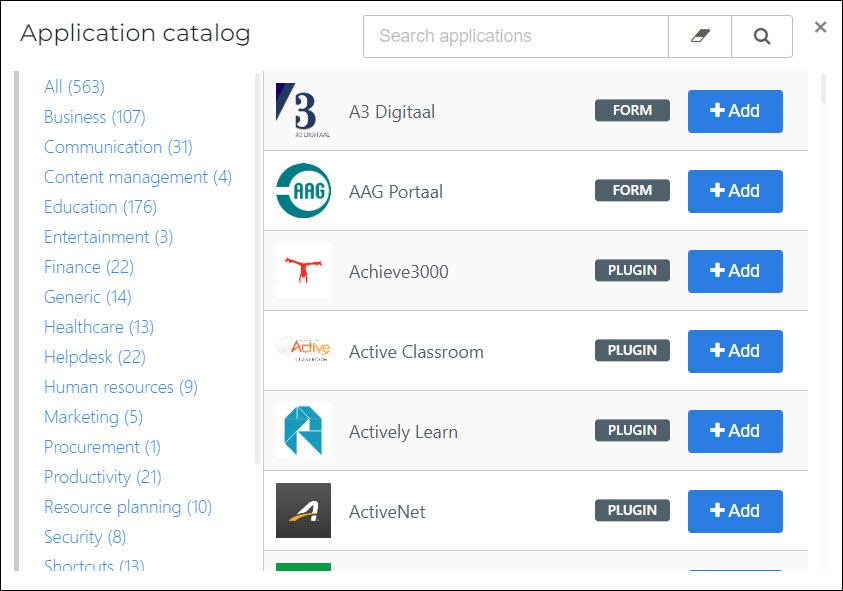Select the Education (176) category
The height and width of the screenshot is (591, 843).
[101, 207]
